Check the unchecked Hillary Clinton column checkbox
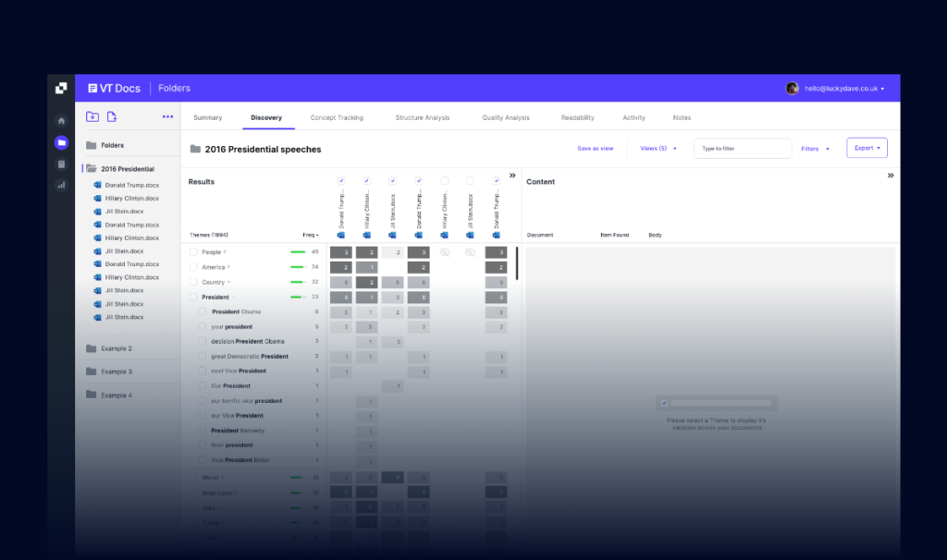The height and width of the screenshot is (560, 947). [445, 181]
